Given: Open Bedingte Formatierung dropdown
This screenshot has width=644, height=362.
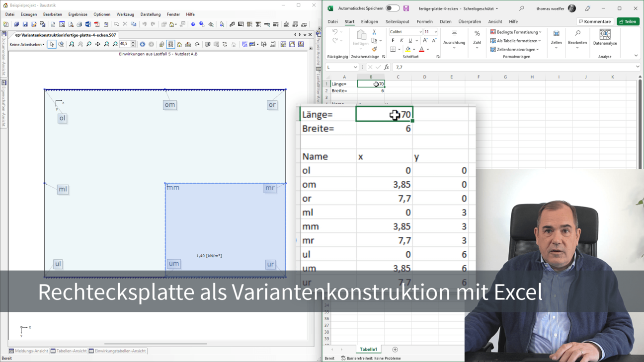Looking at the screenshot, I should 516,32.
